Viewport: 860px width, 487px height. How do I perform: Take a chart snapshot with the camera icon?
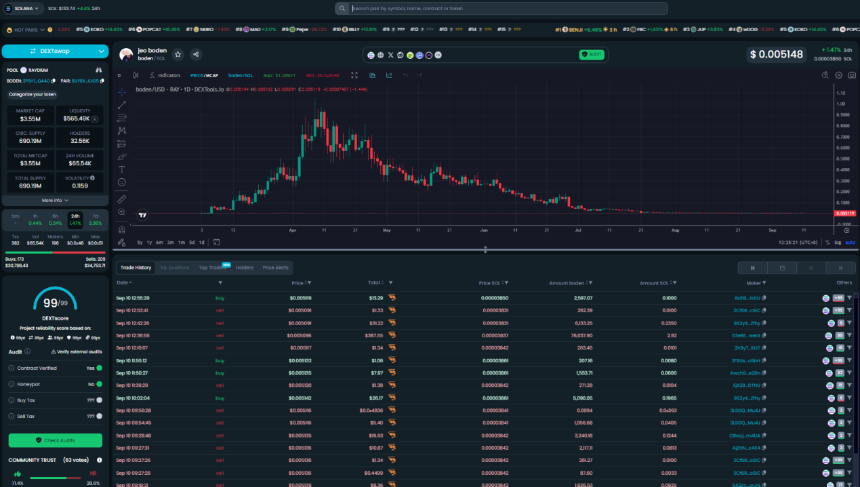pyautogui.click(x=852, y=75)
